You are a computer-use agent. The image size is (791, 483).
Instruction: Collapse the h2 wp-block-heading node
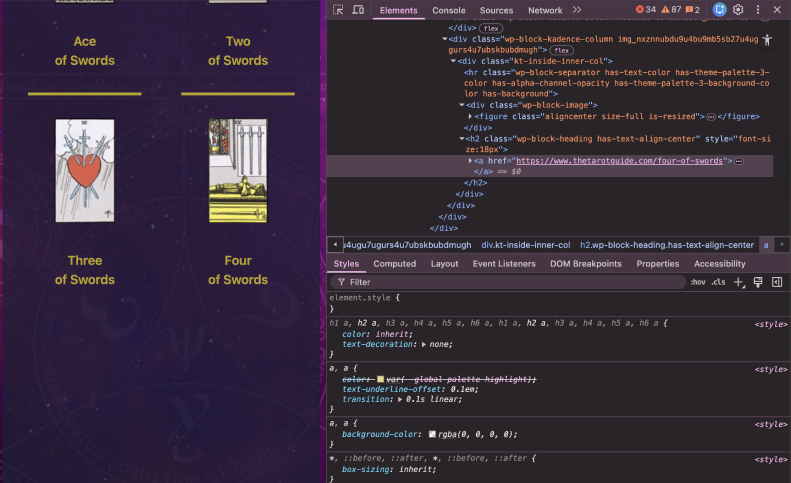[462, 139]
